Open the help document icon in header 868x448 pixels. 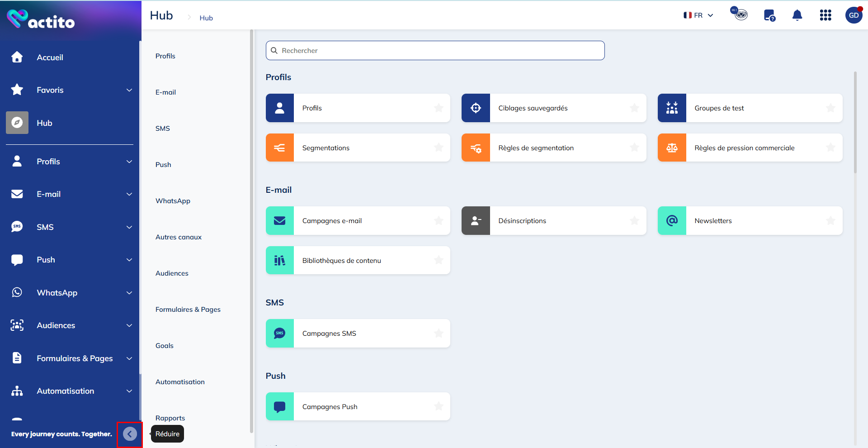[769, 15]
